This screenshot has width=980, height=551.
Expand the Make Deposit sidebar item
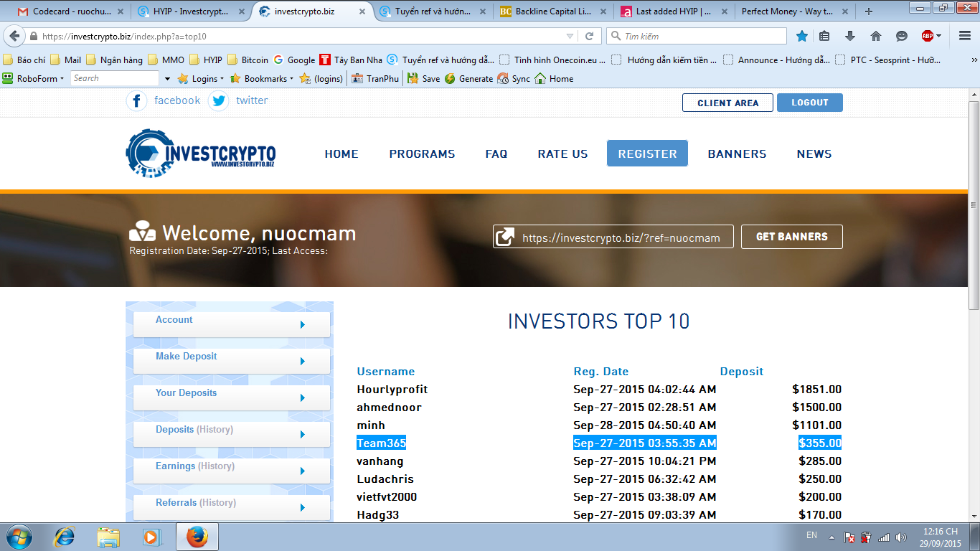pyautogui.click(x=232, y=361)
